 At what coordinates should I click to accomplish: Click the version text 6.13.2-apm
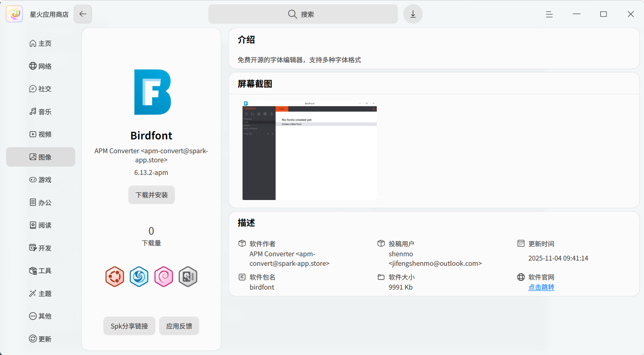click(151, 172)
